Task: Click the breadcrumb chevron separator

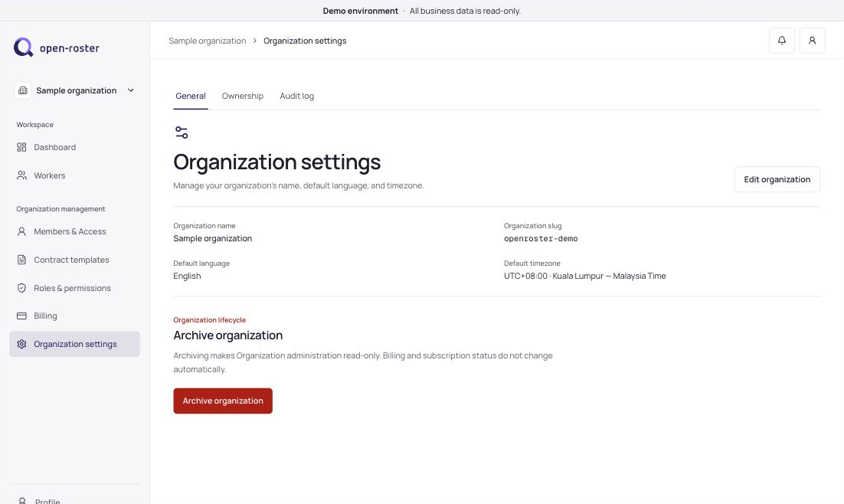Action: click(254, 41)
